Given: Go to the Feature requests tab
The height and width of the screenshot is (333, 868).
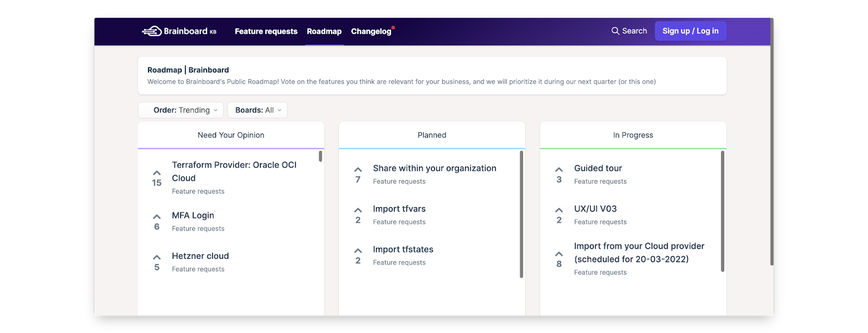Looking at the screenshot, I should pyautogui.click(x=266, y=31).
